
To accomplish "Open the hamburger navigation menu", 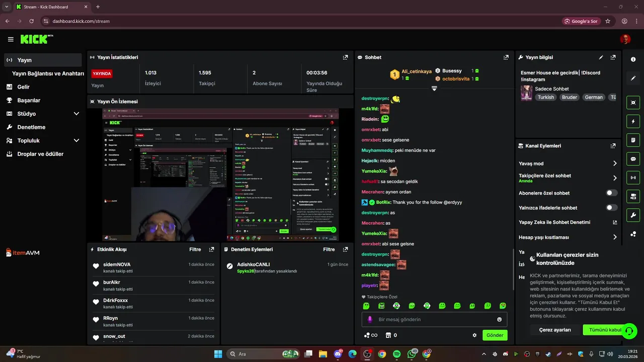I will [x=11, y=39].
